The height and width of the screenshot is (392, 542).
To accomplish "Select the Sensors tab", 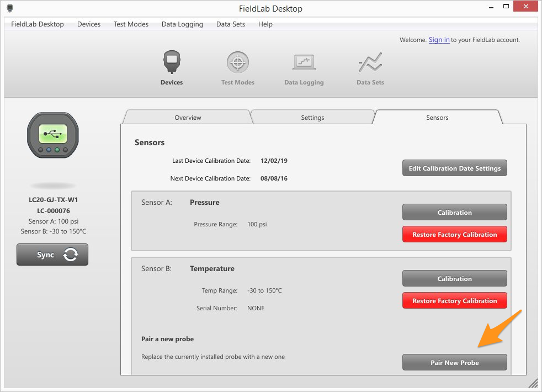I will click(437, 118).
